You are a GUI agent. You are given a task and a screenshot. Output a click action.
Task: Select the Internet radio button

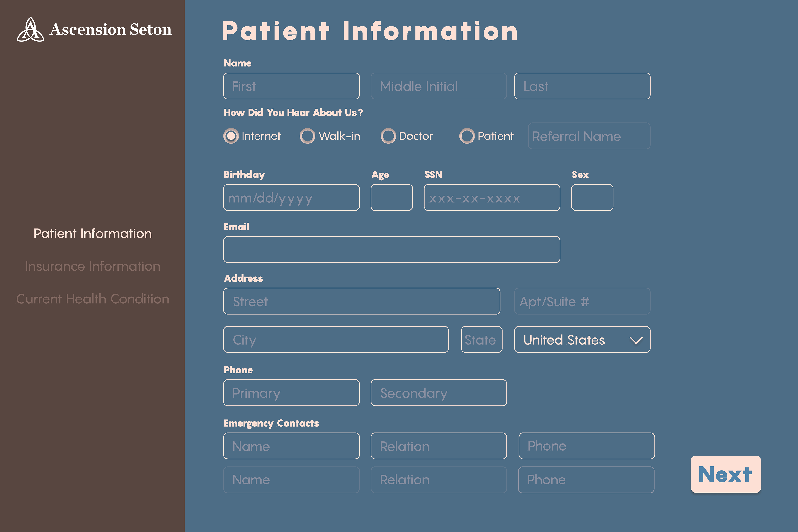pos(231,136)
